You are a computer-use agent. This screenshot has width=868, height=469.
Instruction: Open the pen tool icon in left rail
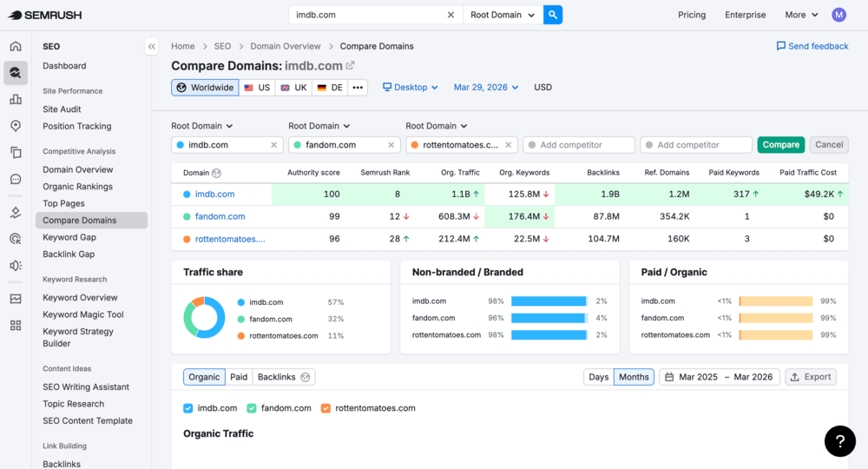(x=16, y=213)
